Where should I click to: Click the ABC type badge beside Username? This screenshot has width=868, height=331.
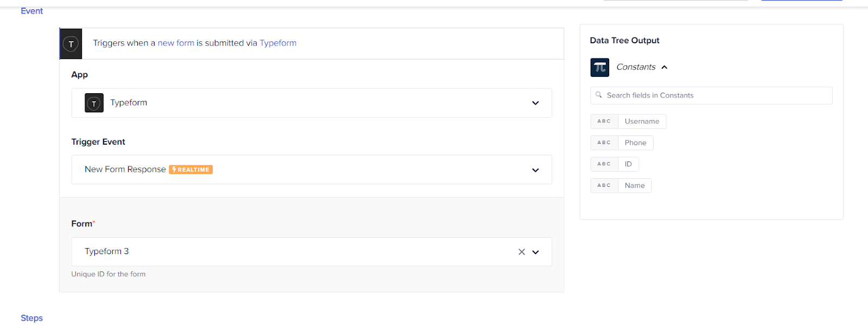click(604, 121)
